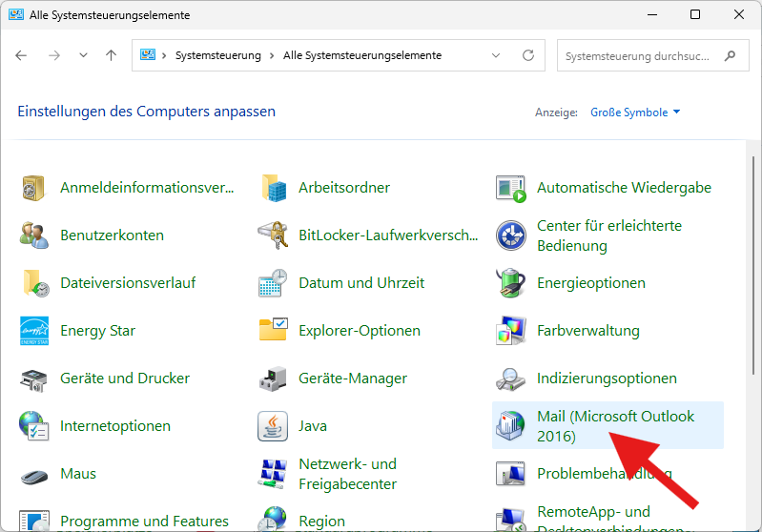Image resolution: width=762 pixels, height=532 pixels.
Task: Expand the address bar history chevron
Action: 495,55
